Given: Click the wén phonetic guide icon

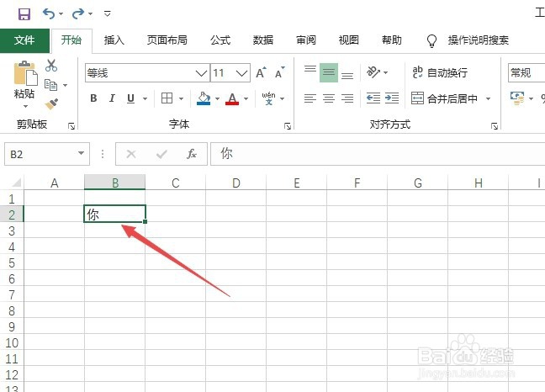Looking at the screenshot, I should tap(268, 98).
